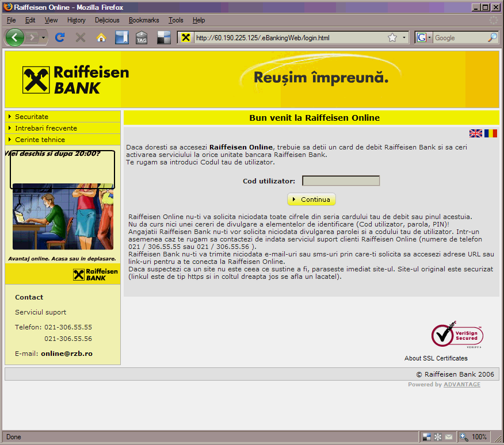Switch language using the UK flag icon
This screenshot has width=504, height=445.
click(x=476, y=133)
